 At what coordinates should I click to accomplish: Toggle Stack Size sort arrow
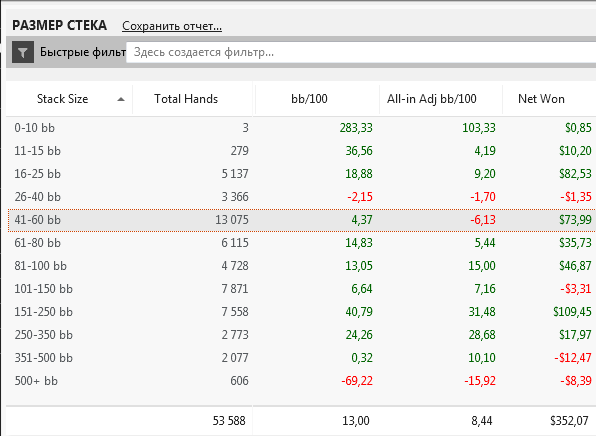[x=121, y=100]
